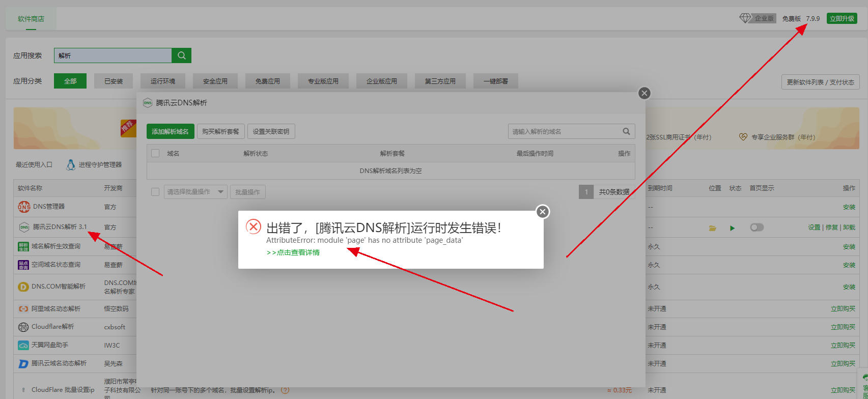Click the >>点击查看详情 link

pos(293,252)
